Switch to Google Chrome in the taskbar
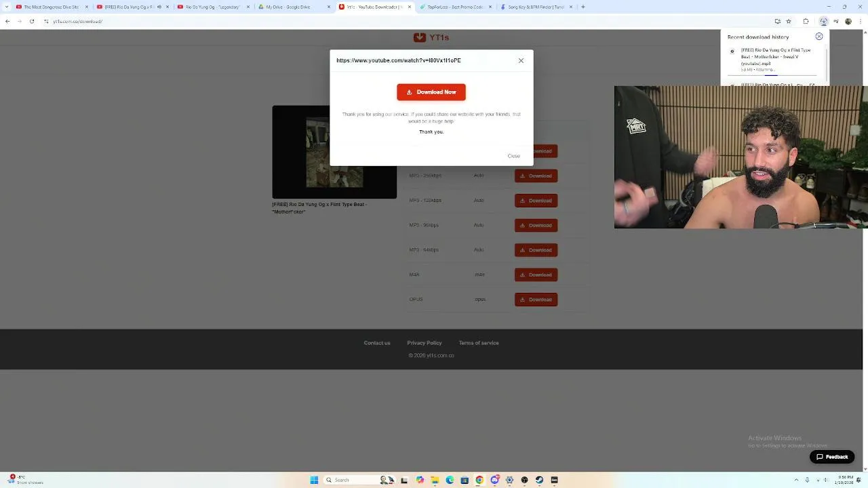The width and height of the screenshot is (868, 488). 479,480
